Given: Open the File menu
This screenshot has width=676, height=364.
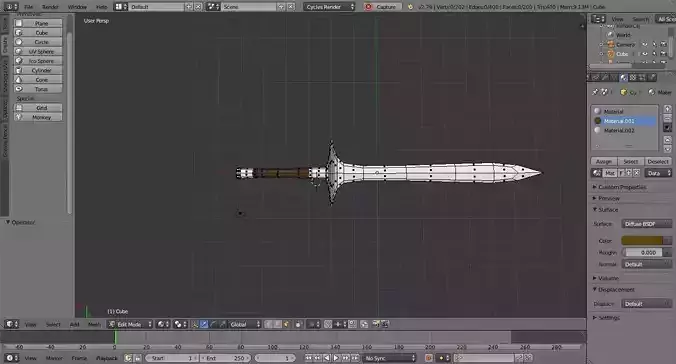Looking at the screenshot, I should coord(28,7).
